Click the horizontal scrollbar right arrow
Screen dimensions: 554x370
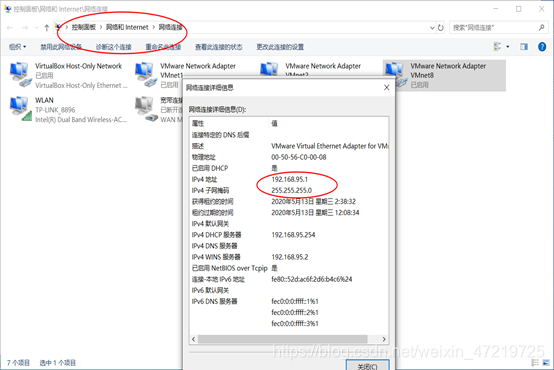point(384,339)
